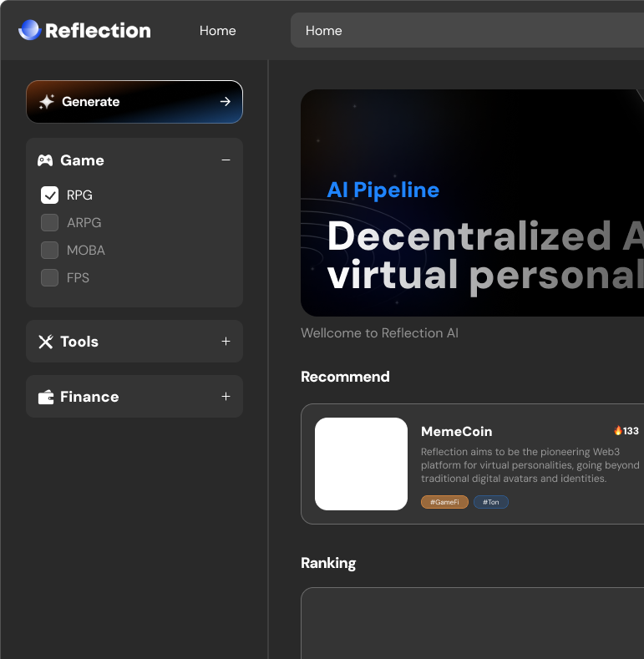Open the MemeCoin card thumbnail

pos(361,464)
